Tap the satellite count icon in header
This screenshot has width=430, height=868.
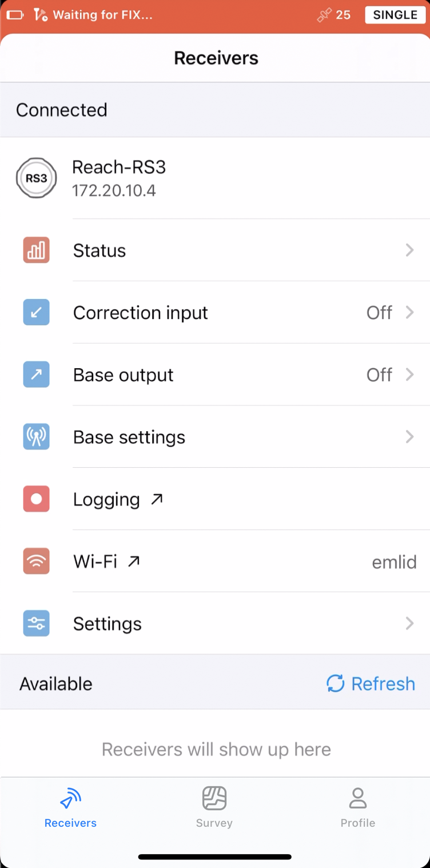[324, 15]
